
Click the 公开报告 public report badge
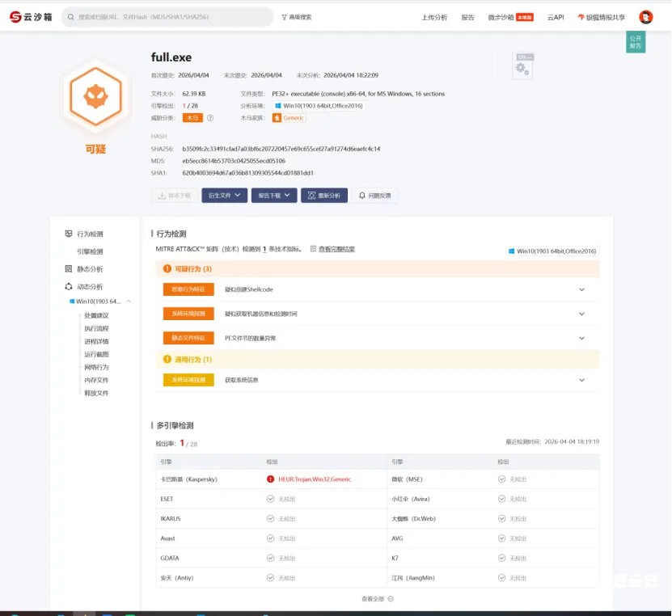[x=635, y=40]
